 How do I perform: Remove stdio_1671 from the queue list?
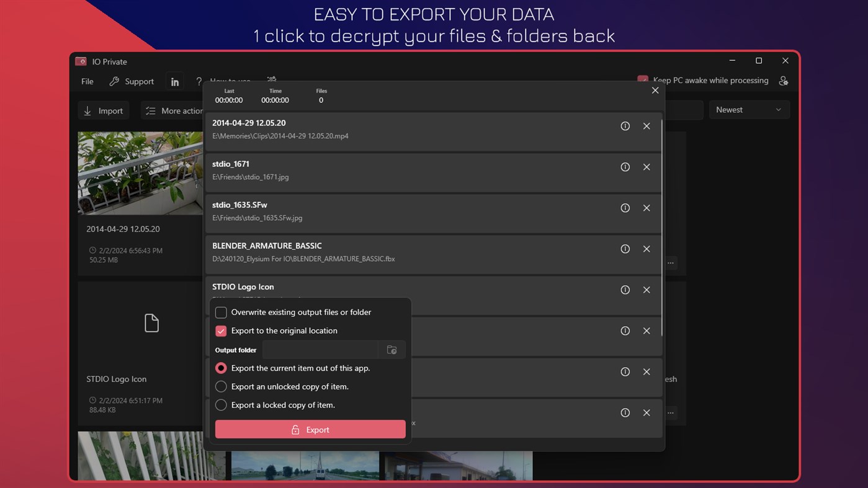647,167
